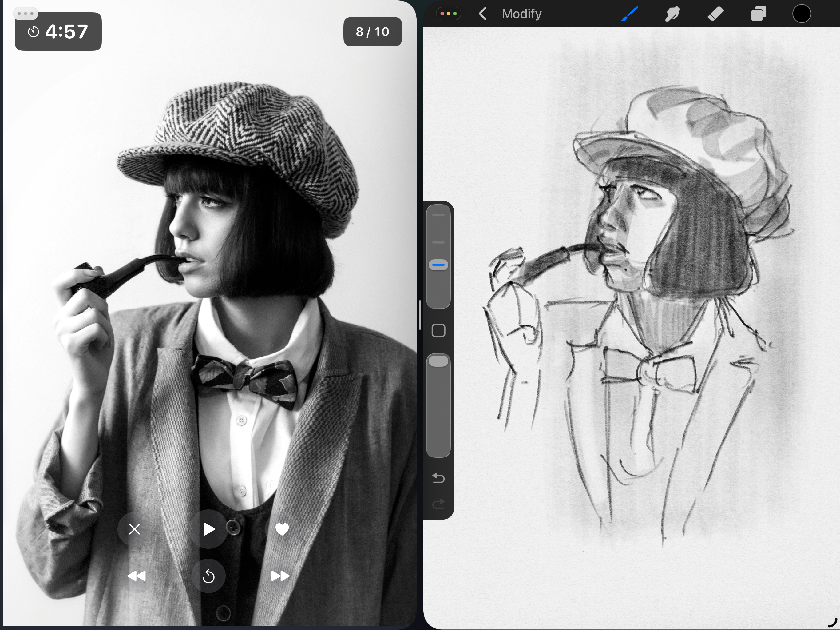
Task: Select the Smudge tool
Action: pyautogui.click(x=672, y=14)
